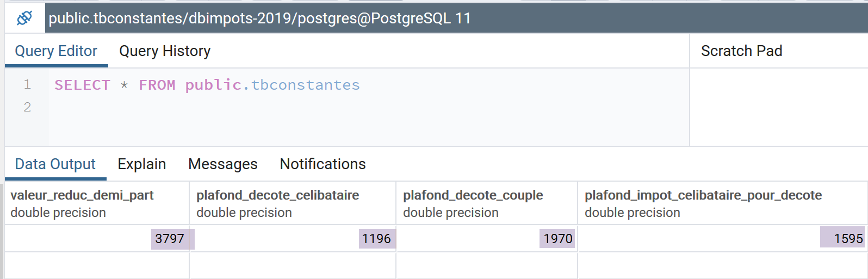This screenshot has height=279, width=868.
Task: Show the Messages tab
Action: [x=222, y=164]
